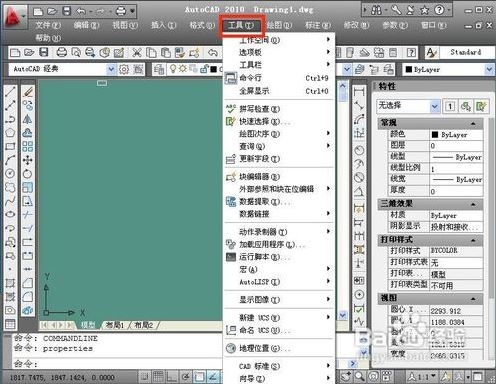The height and width of the screenshot is (384, 496).
Task: Click the Workspace Settings gear icon
Action: tap(124, 69)
